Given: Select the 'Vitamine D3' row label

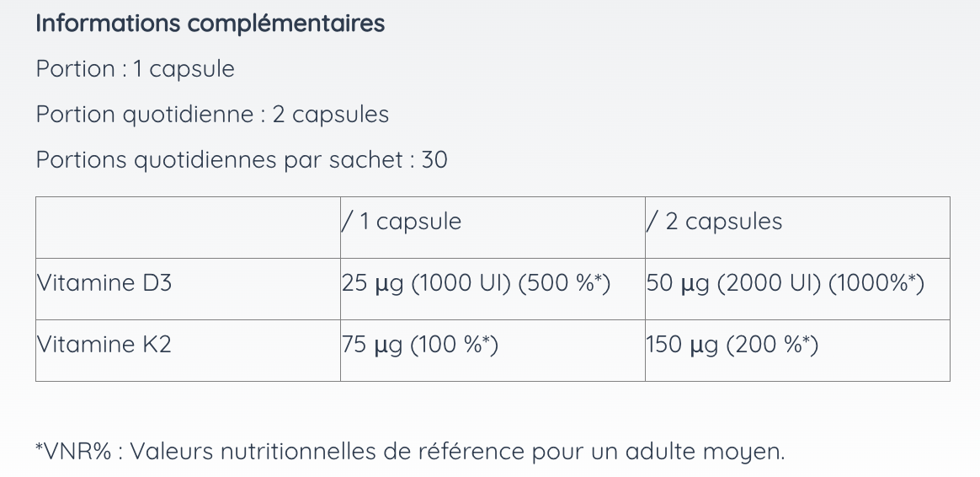Looking at the screenshot, I should (x=104, y=283).
